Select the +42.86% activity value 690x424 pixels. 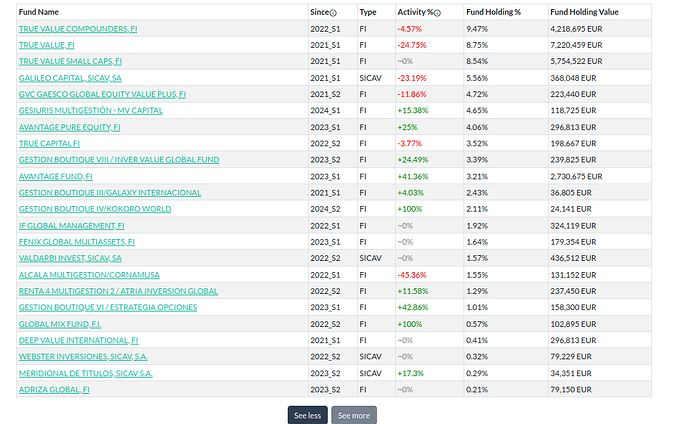click(x=413, y=308)
